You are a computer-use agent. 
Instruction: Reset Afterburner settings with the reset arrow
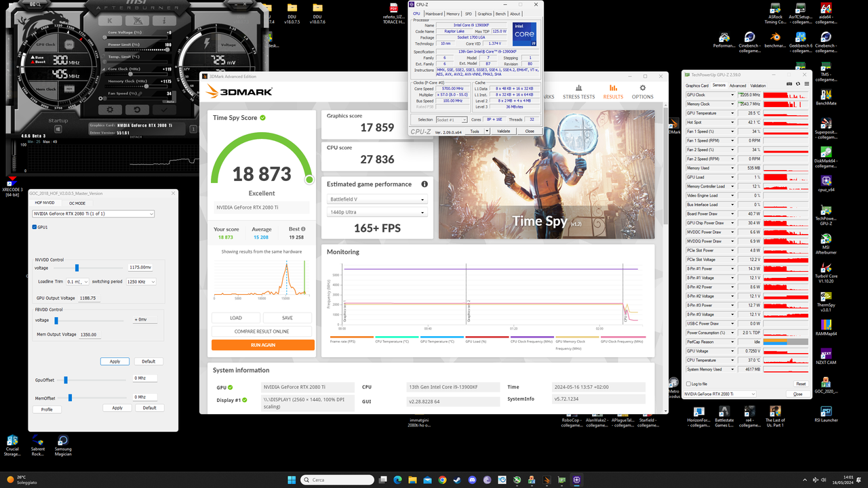pos(136,109)
